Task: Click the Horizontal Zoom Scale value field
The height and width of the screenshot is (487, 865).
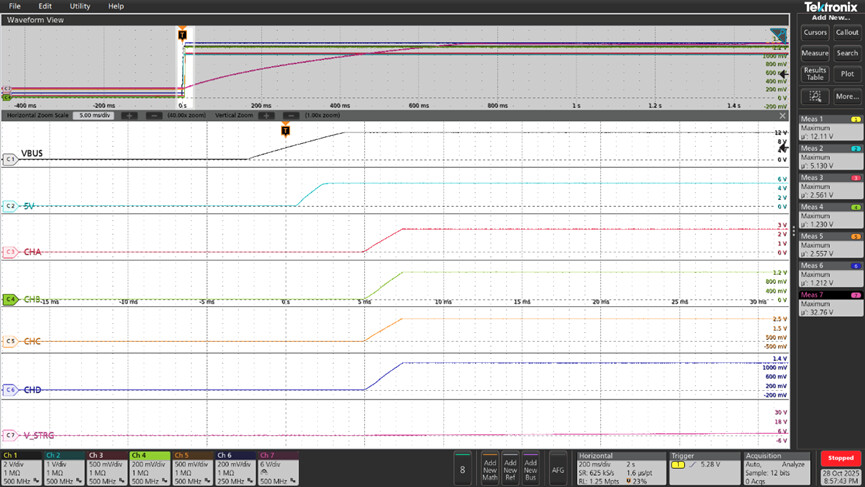Action: click(95, 116)
